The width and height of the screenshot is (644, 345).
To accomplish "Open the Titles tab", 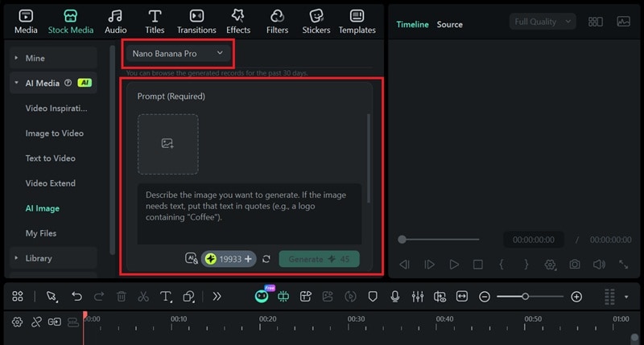I will click(155, 23).
